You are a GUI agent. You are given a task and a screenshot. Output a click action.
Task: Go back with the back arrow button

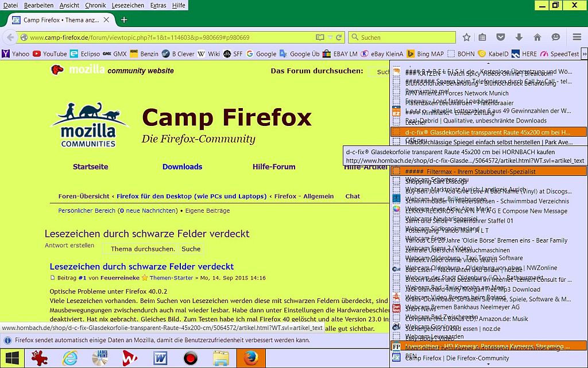pos(10,37)
